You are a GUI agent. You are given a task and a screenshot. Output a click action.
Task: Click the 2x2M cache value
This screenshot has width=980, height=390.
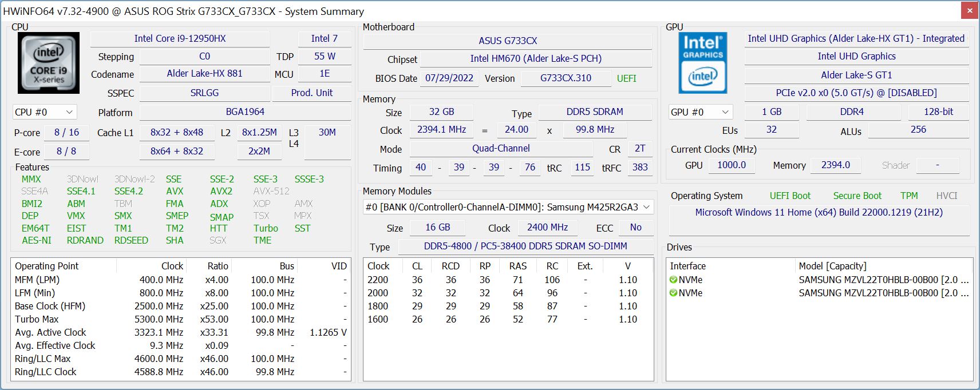[x=259, y=152]
